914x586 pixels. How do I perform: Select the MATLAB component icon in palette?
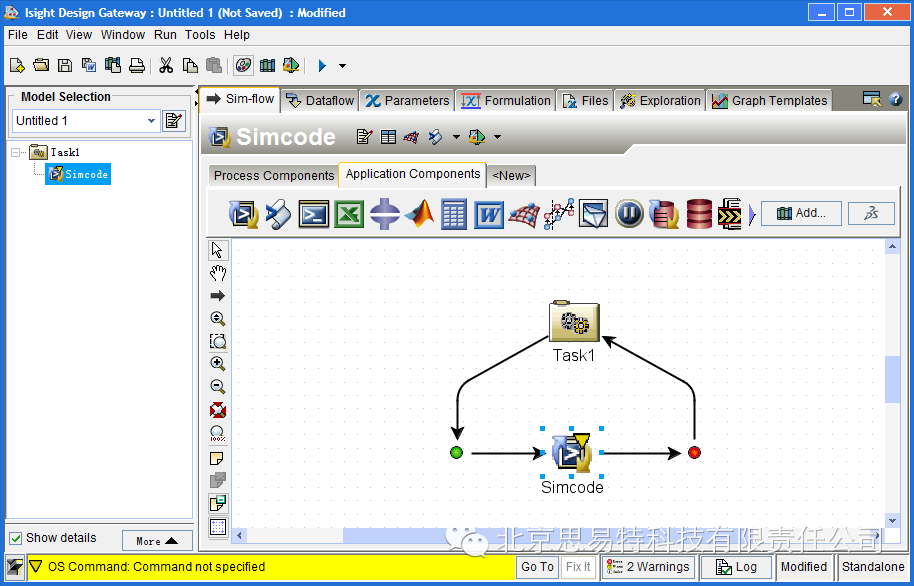pos(419,214)
